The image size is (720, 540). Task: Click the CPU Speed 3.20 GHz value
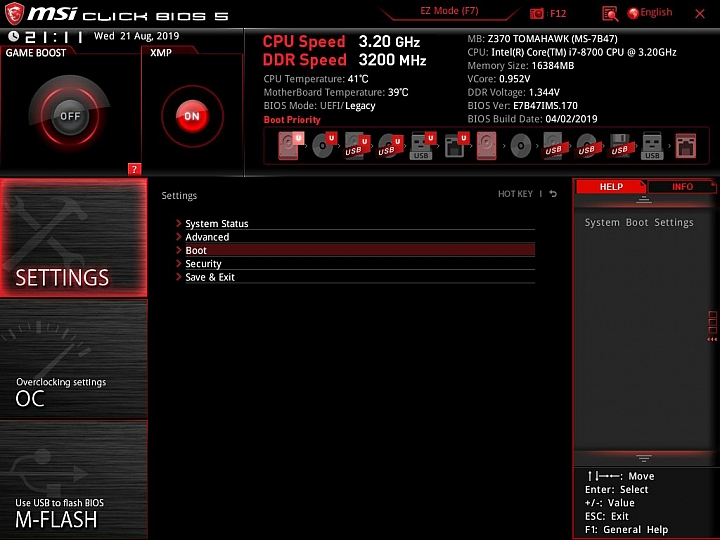(x=389, y=42)
